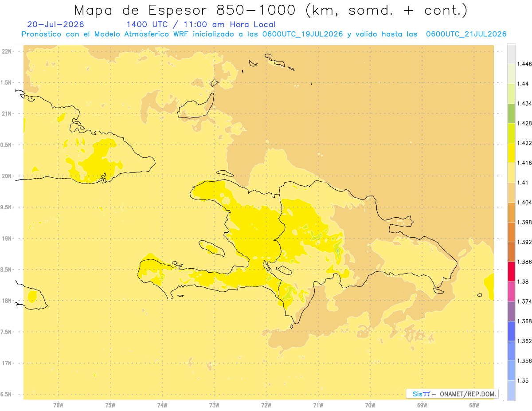Select the pink swatch between 1.374 and 1.38
Screen dimensions: 532x411
click(x=511, y=291)
